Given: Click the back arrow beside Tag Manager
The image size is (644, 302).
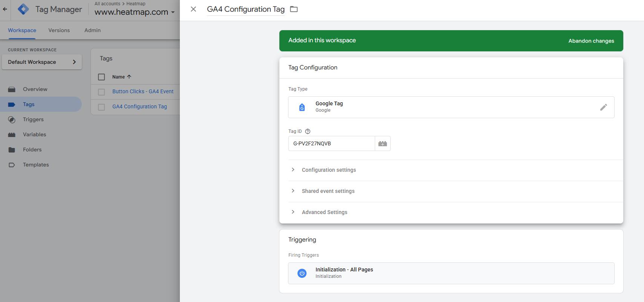Looking at the screenshot, I should pyautogui.click(x=5, y=9).
